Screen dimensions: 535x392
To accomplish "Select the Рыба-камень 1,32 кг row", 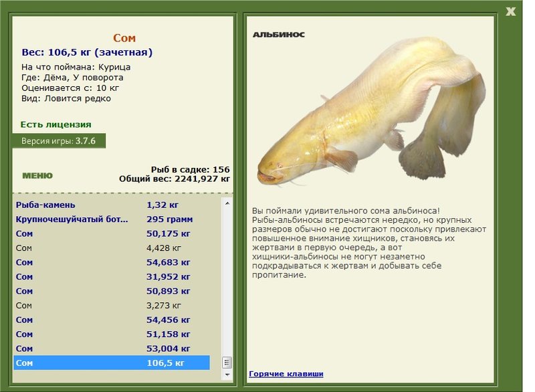I will coord(112,205).
